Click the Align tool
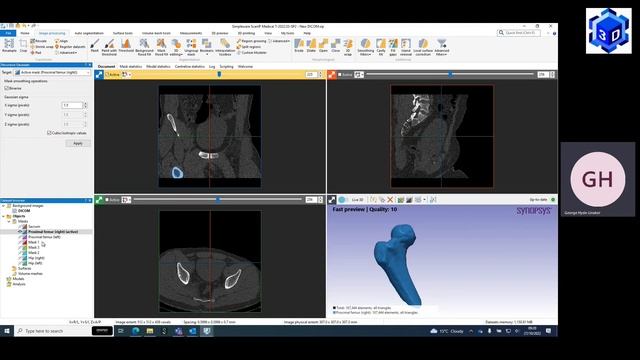640x360 pixels. click(62, 41)
